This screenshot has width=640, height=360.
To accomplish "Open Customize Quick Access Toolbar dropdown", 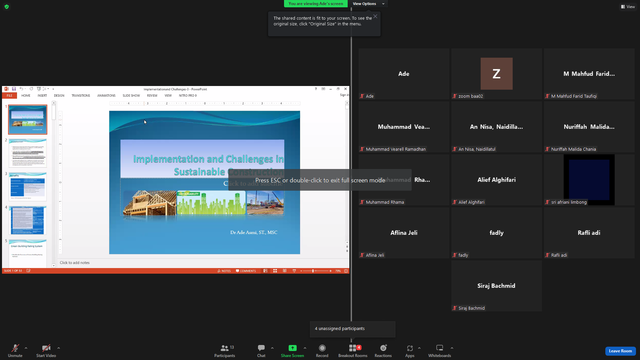I will tap(53, 89).
